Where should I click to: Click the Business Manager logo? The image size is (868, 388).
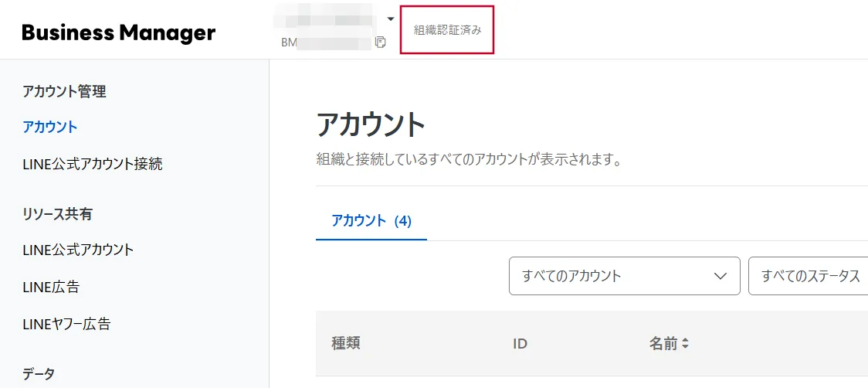pyautogui.click(x=119, y=32)
